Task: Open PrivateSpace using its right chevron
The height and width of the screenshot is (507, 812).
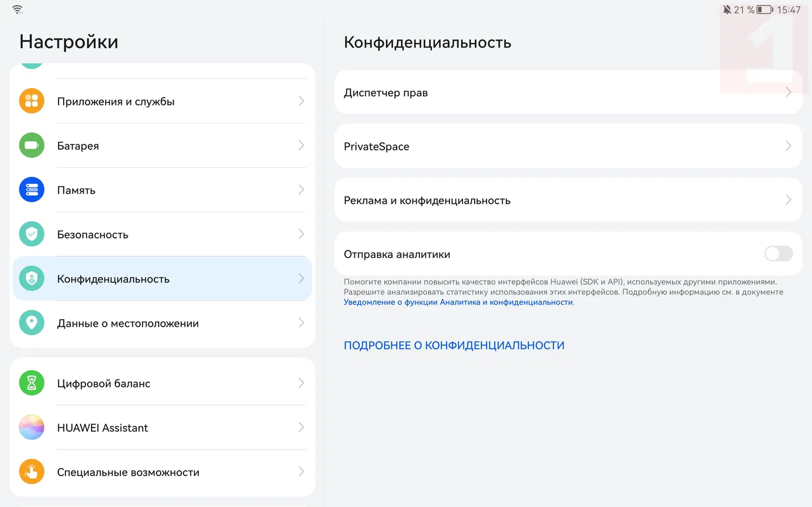Action: point(788,146)
